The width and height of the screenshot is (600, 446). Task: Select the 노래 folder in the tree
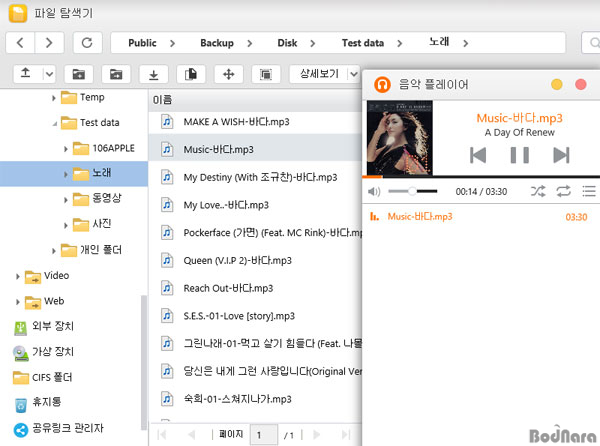pos(74,174)
